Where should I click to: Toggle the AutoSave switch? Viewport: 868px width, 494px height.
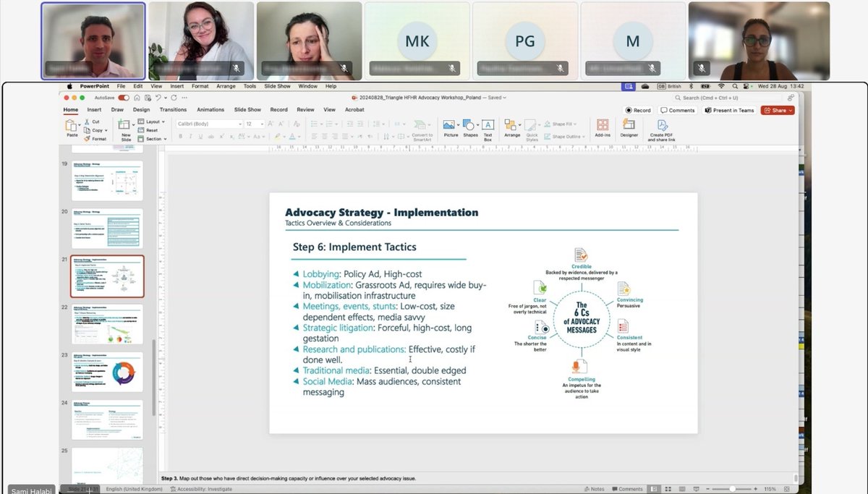(124, 97)
